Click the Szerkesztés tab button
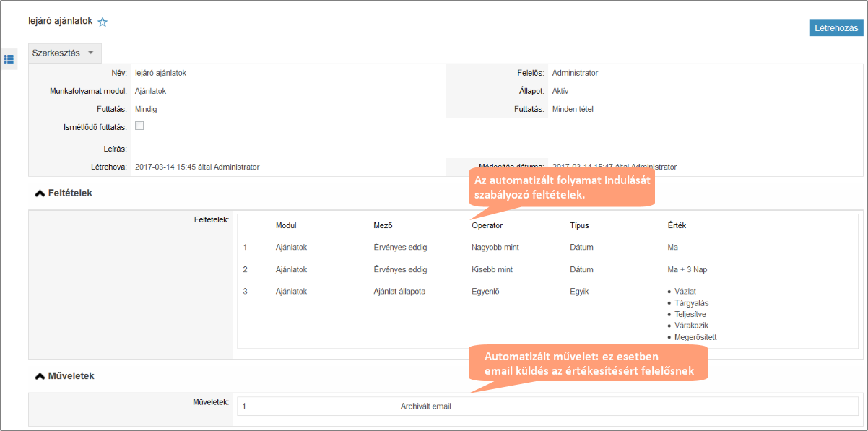 point(56,53)
